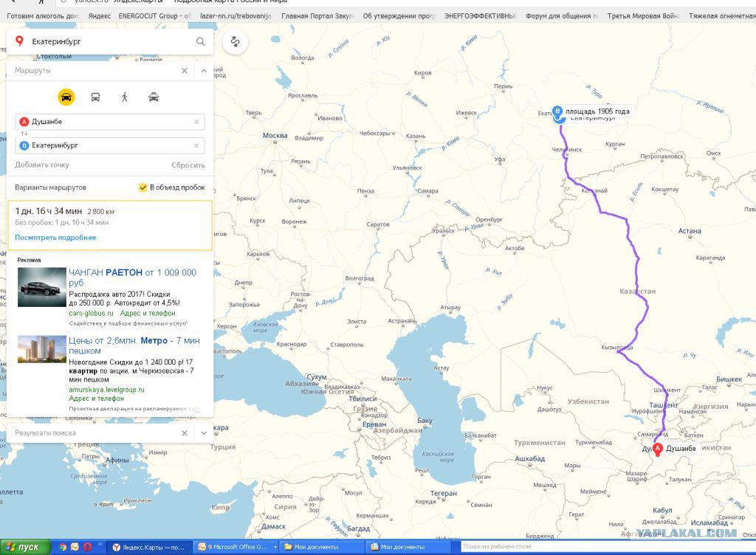This screenshot has width=756, height=555.
Task: Collapse the Маршруты panel chevron
Action: (x=204, y=71)
